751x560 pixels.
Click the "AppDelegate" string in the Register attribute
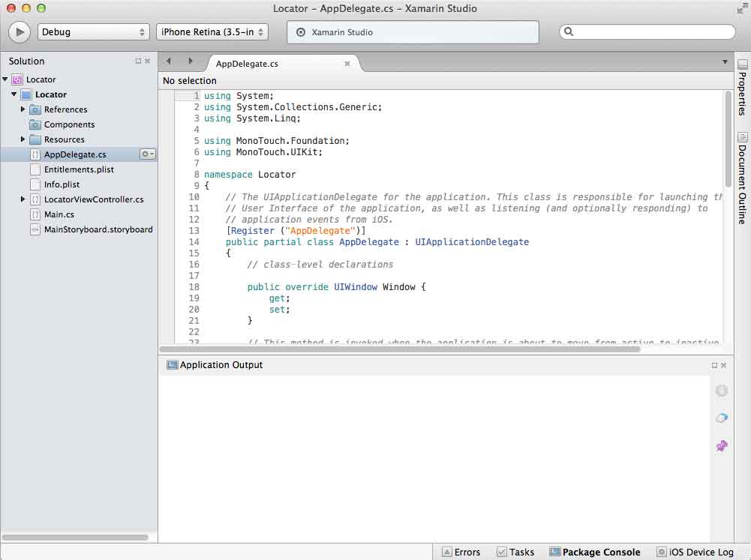coord(320,231)
